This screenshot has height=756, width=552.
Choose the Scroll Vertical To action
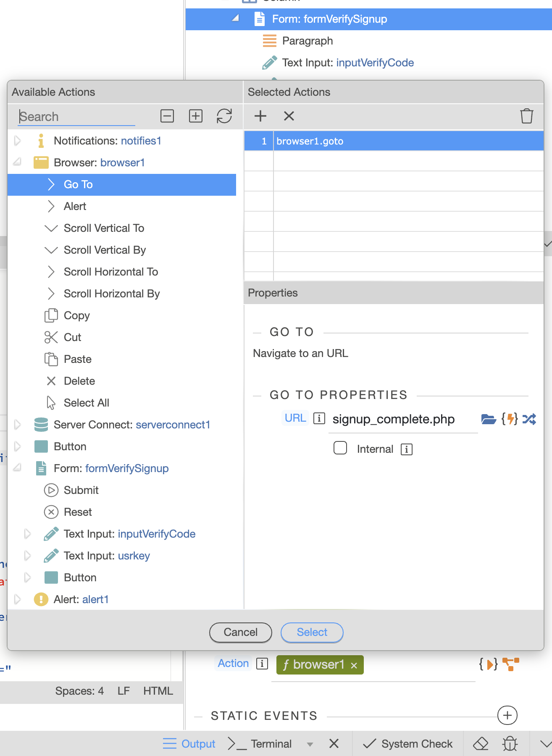(104, 228)
